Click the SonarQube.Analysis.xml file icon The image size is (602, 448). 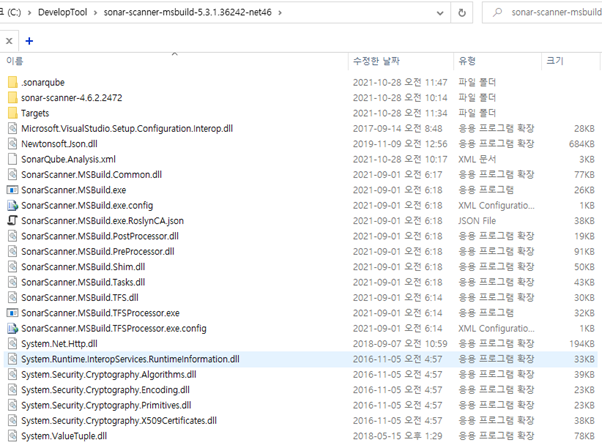(x=13, y=159)
